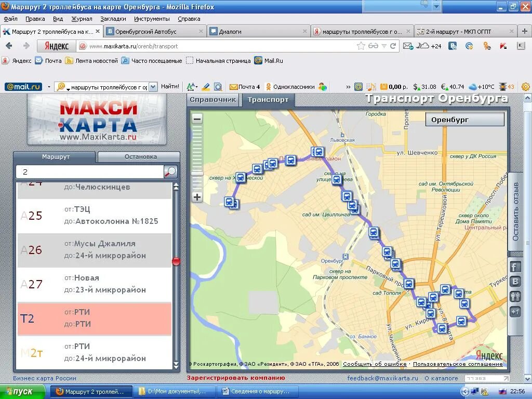This screenshot has height=399, width=532.
Task: Click feedback@maxikarta.ru email link
Action: coord(383,378)
